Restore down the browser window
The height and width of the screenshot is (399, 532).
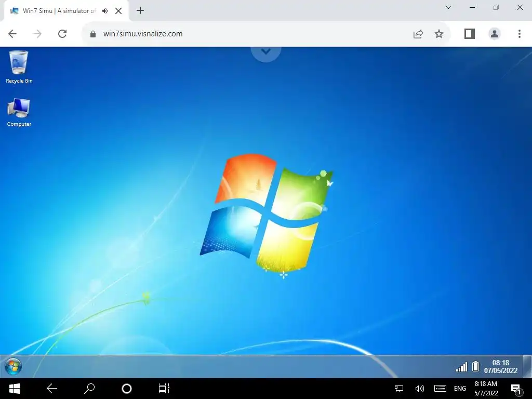496,7
